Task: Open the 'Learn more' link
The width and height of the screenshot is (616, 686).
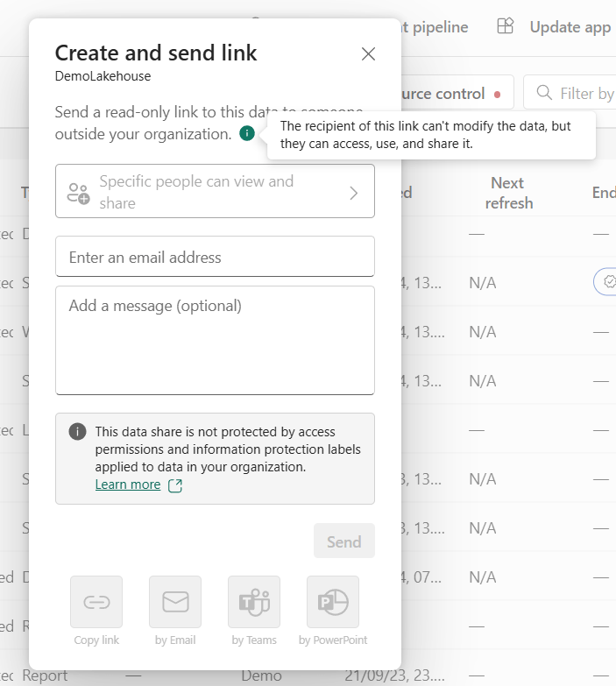Action: [128, 484]
